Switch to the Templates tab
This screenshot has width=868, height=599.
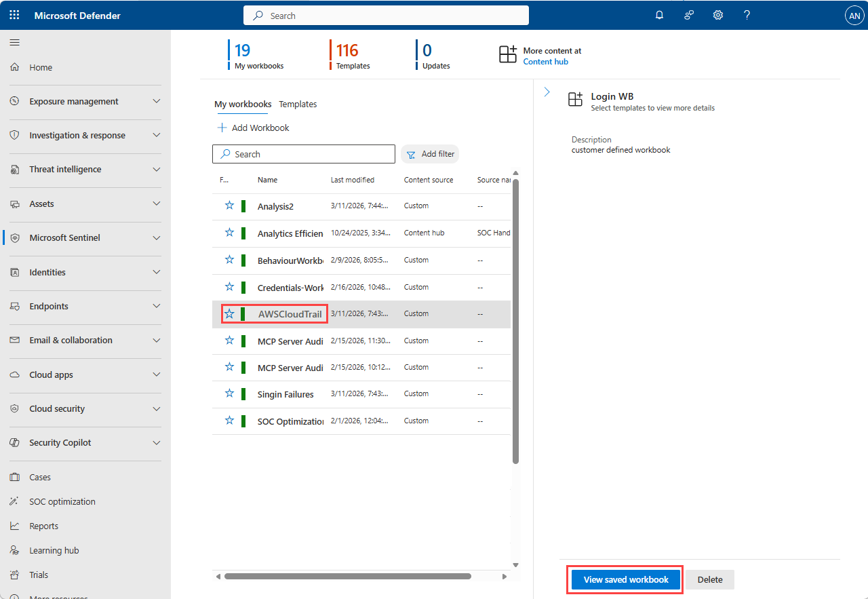[298, 104]
